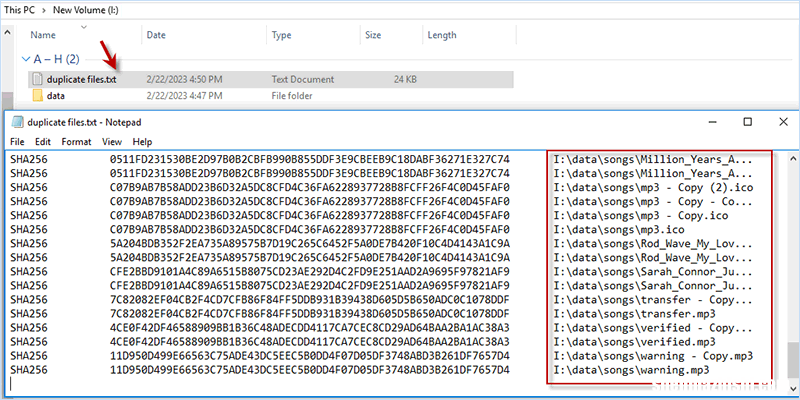Click the Notepad icon in the title bar
The image size is (800, 400).
pos(17,122)
